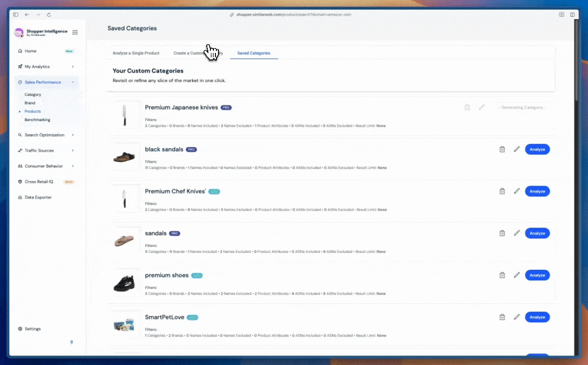Toggle the browser sidebar panel icon
Screen dimensions: 588x365
[x=16, y=15]
